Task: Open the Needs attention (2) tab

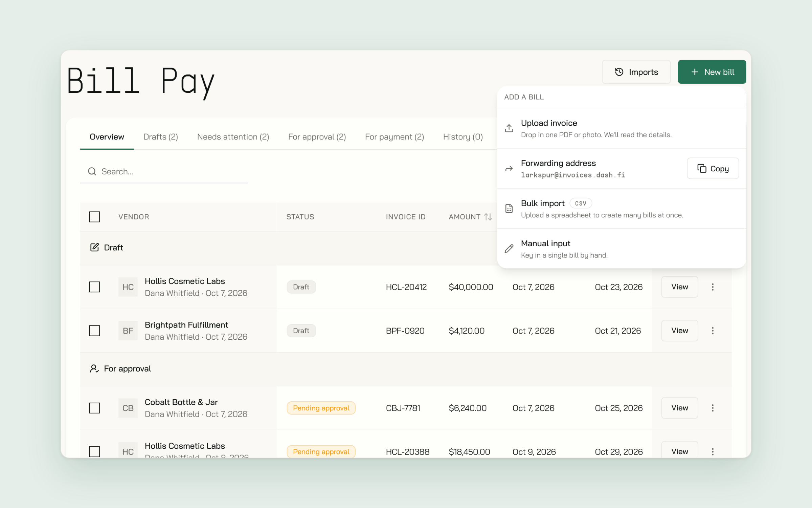Action: pos(233,137)
